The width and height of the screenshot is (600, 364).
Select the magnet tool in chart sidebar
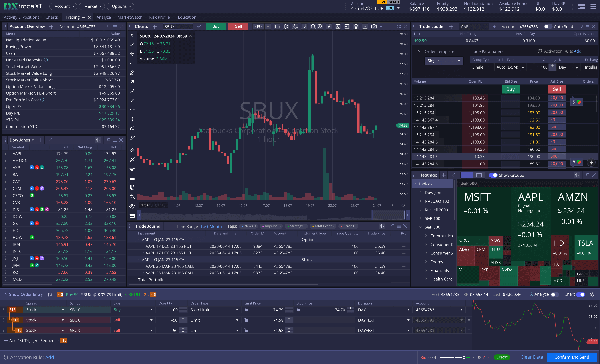132,187
